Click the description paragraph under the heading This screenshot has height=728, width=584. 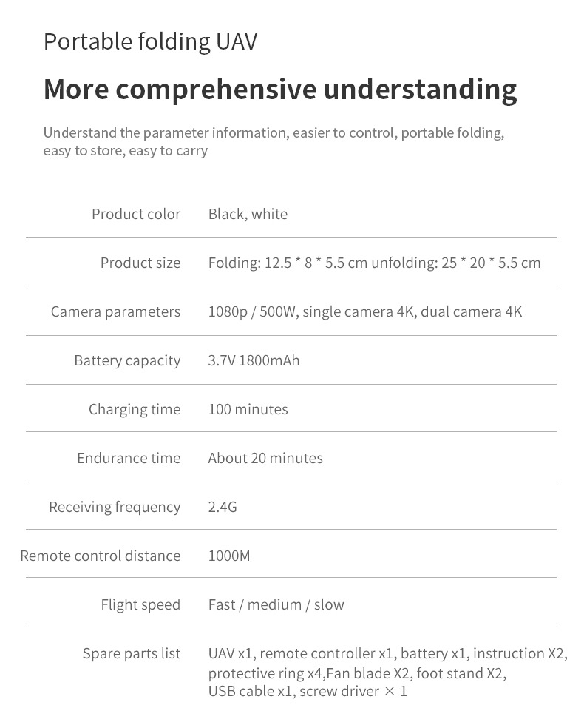(x=274, y=141)
